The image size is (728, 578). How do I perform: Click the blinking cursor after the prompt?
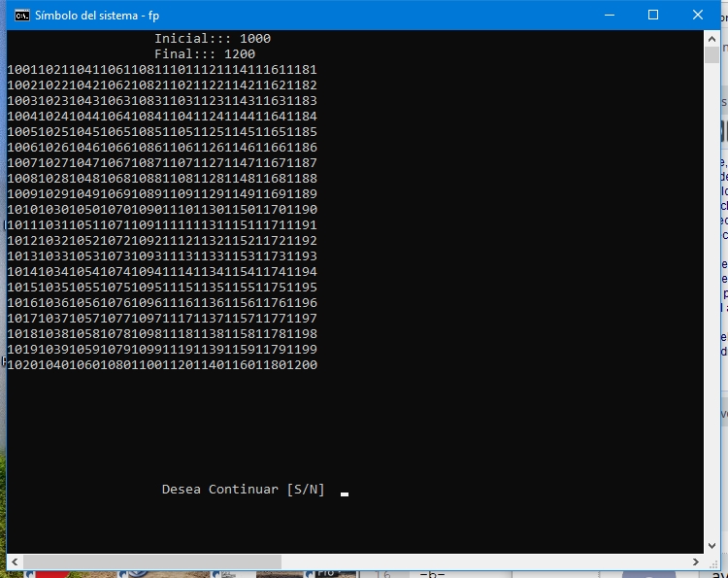tap(344, 494)
